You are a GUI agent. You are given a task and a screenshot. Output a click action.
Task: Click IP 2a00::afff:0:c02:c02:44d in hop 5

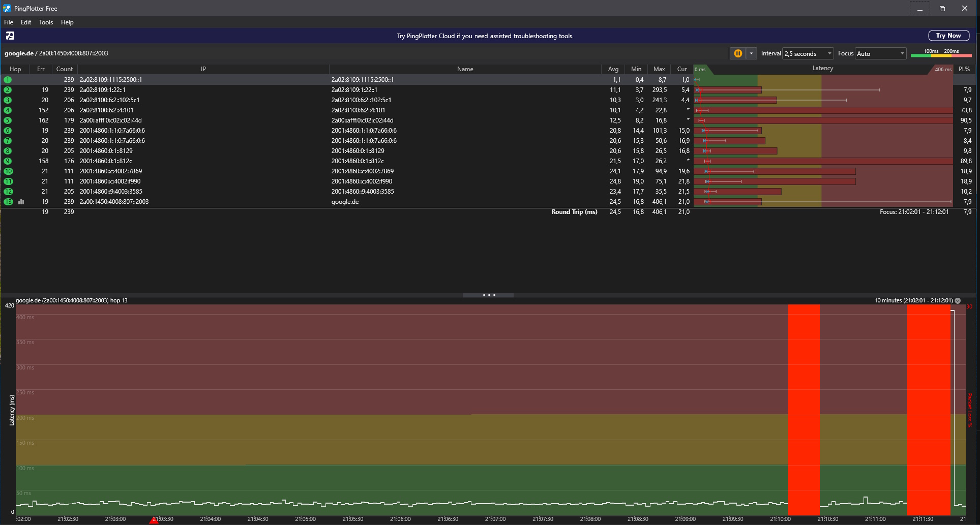pos(110,120)
